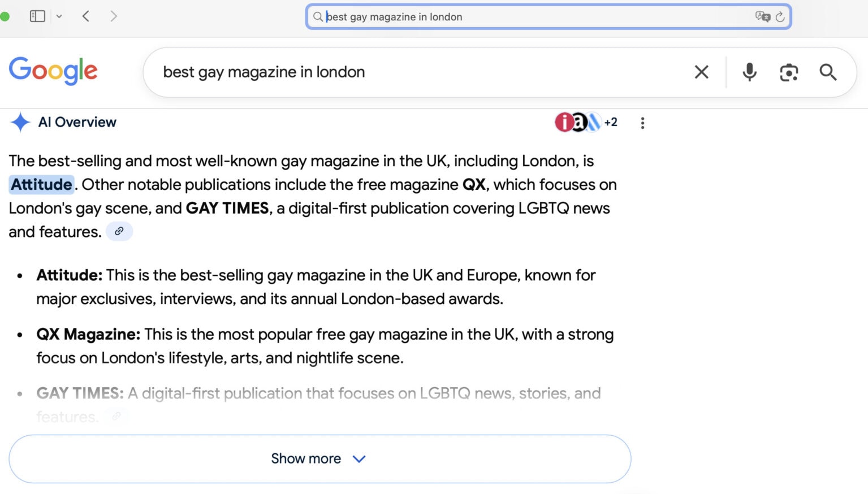Image resolution: width=868 pixels, height=494 pixels.
Task: Reload the current page
Action: 780,17
